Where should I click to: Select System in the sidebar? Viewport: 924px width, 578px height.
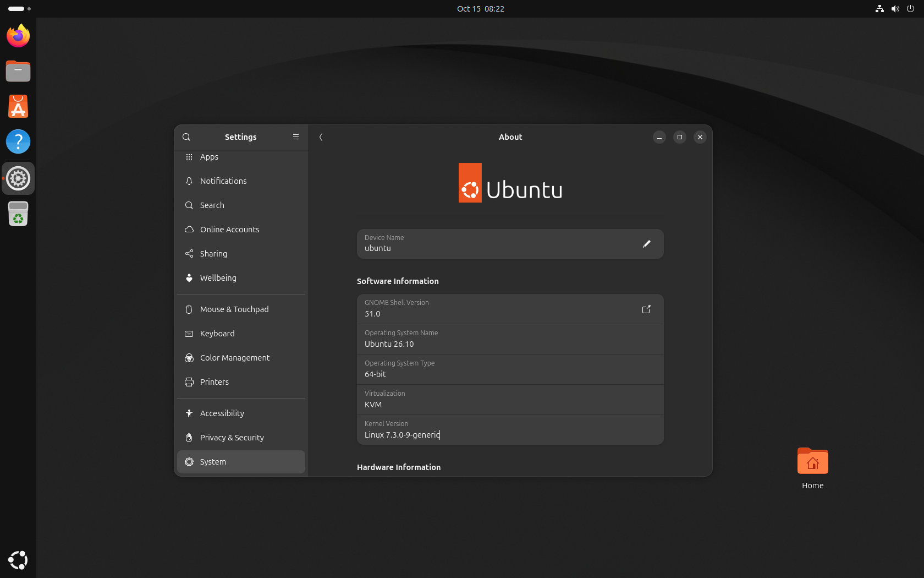coord(241,462)
